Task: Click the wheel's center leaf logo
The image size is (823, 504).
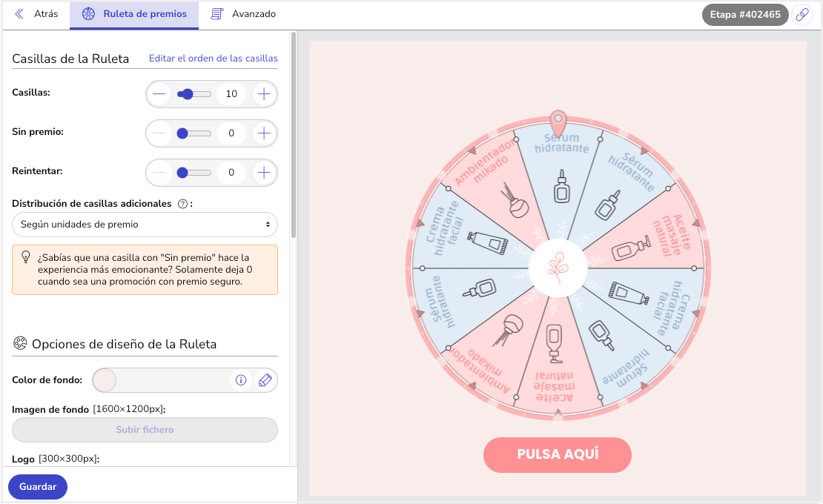Action: click(x=558, y=268)
